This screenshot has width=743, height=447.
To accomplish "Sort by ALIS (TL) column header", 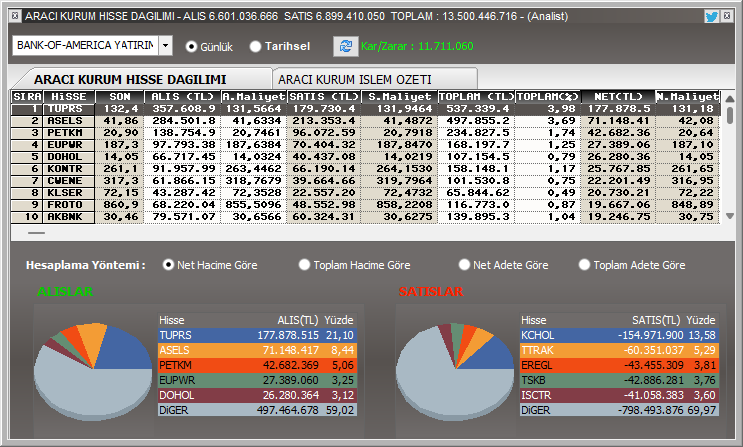I will click(182, 97).
